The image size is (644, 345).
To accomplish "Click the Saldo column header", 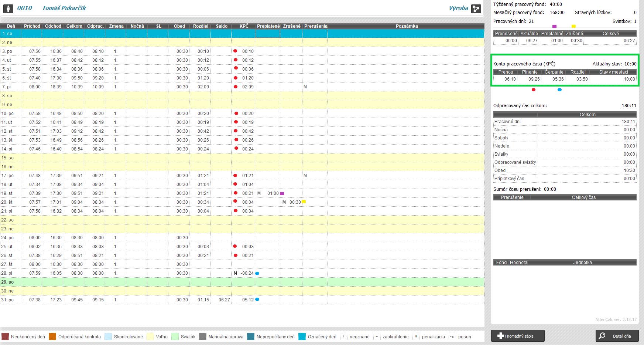I will [x=222, y=26].
